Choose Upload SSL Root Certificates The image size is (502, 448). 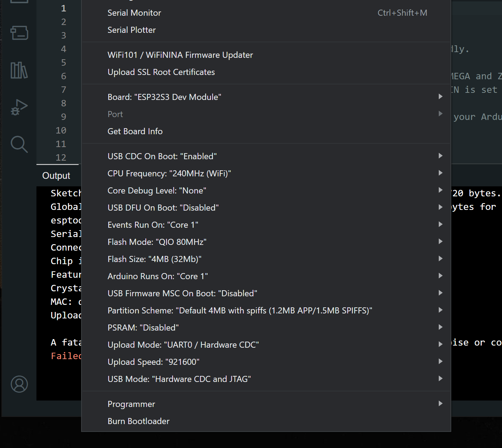[266, 72]
